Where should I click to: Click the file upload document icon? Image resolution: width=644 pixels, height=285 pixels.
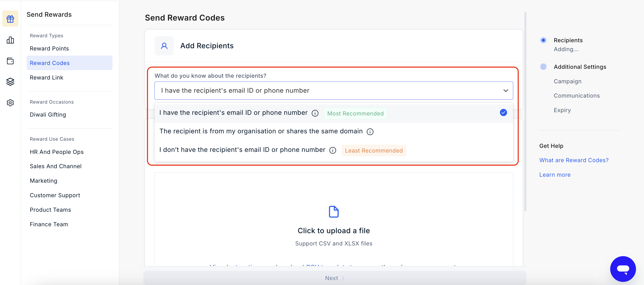point(334,212)
